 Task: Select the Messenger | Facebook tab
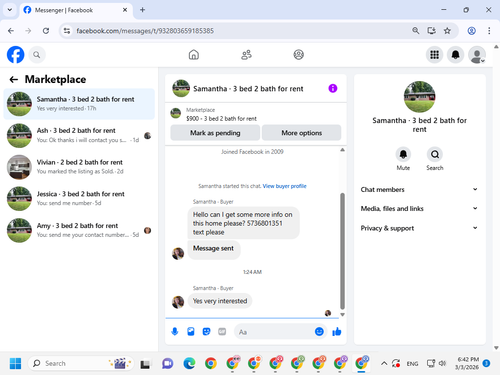pos(76,10)
